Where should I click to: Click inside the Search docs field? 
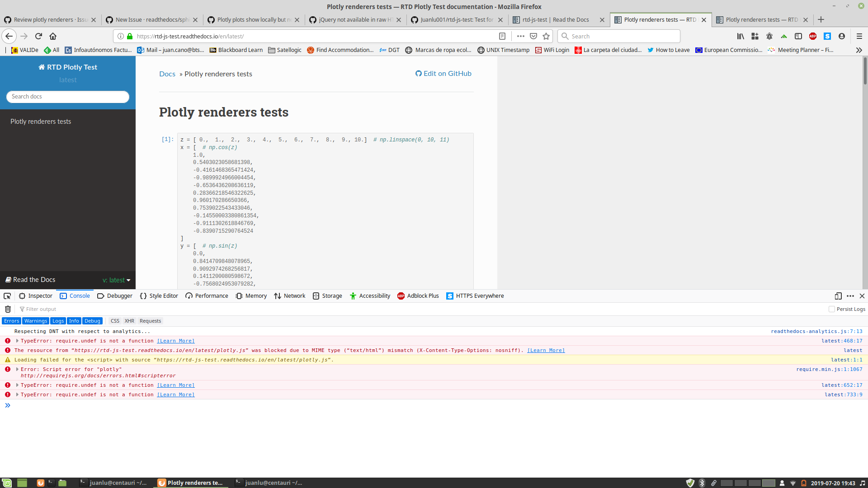click(x=67, y=97)
